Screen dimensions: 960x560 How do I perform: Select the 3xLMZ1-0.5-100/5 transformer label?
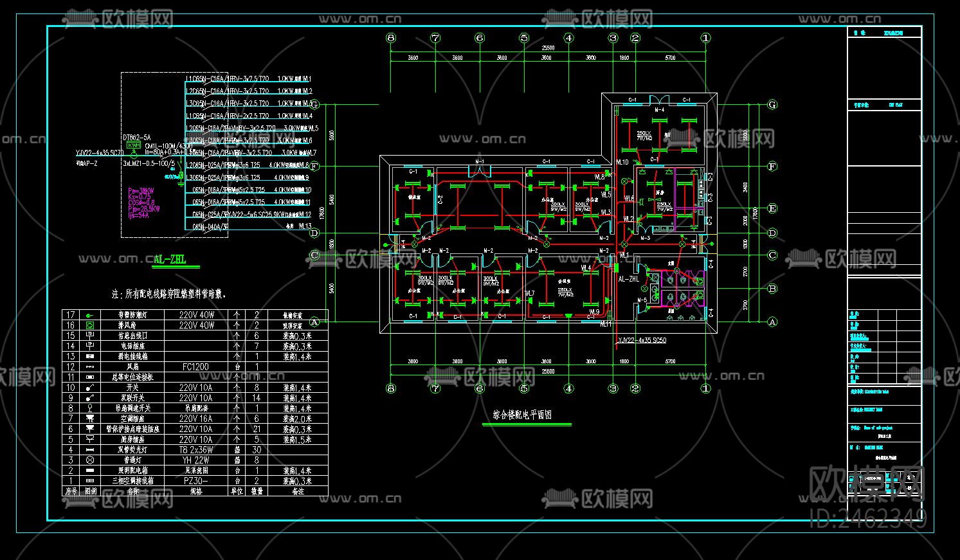click(149, 164)
